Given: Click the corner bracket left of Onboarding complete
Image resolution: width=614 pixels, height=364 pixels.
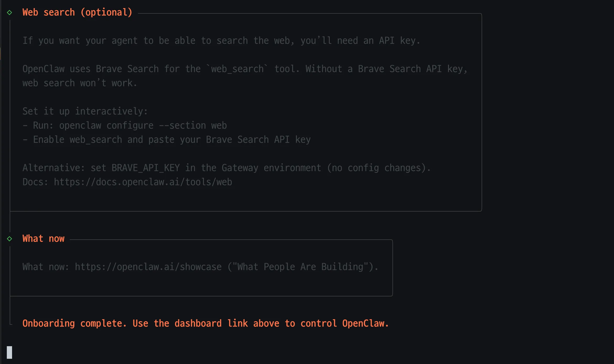Looking at the screenshot, I should [11, 324].
